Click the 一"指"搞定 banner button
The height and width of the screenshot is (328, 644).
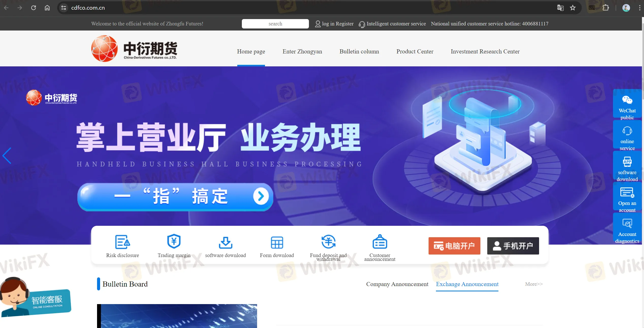[175, 197]
